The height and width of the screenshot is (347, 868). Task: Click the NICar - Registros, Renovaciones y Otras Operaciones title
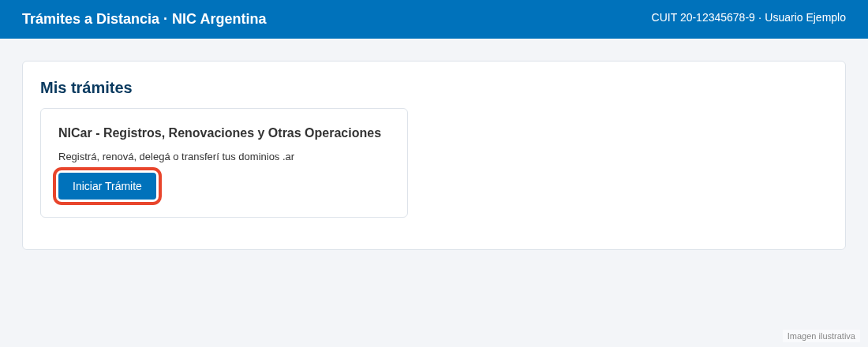pyautogui.click(x=220, y=132)
